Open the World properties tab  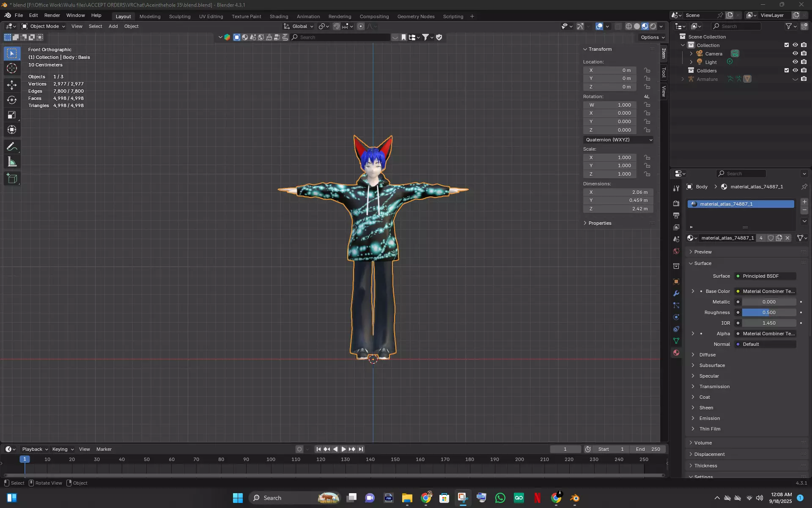(x=676, y=251)
